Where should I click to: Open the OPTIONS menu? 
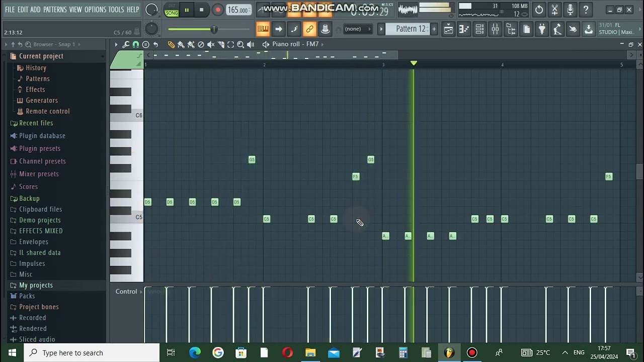95,10
